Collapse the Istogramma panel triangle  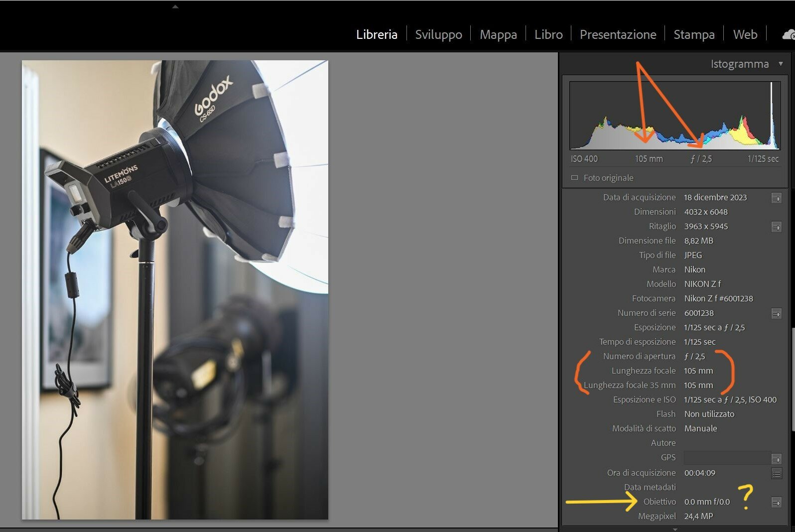pos(781,64)
